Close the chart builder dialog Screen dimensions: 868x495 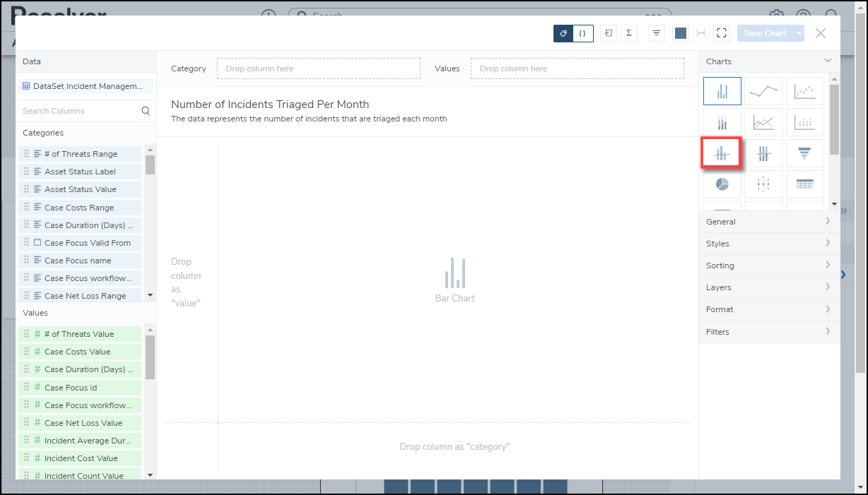821,33
